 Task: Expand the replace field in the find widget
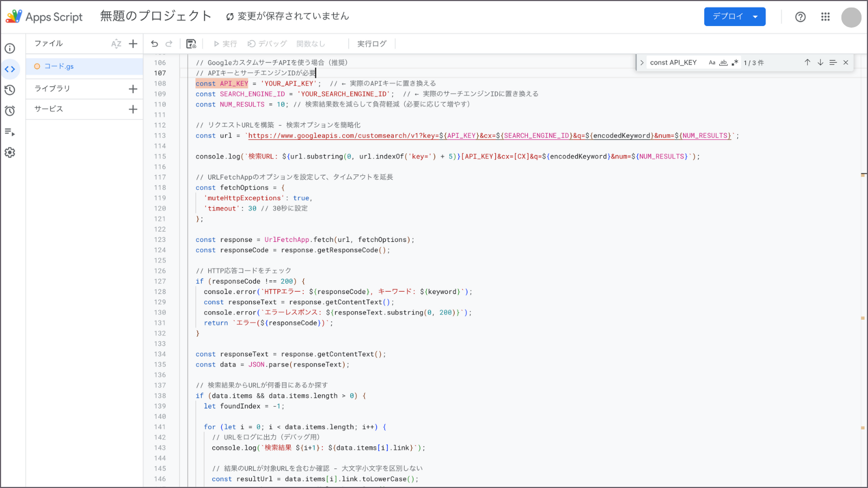point(642,62)
